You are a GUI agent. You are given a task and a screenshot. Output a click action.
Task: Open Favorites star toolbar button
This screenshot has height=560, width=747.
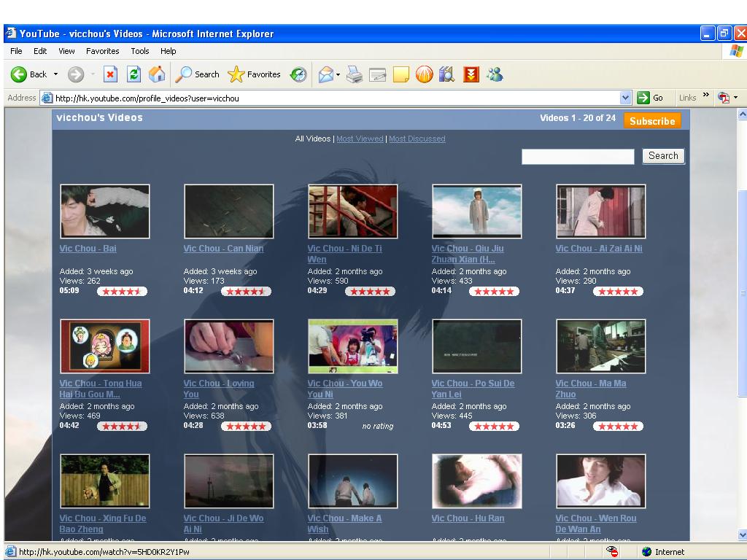coord(254,74)
